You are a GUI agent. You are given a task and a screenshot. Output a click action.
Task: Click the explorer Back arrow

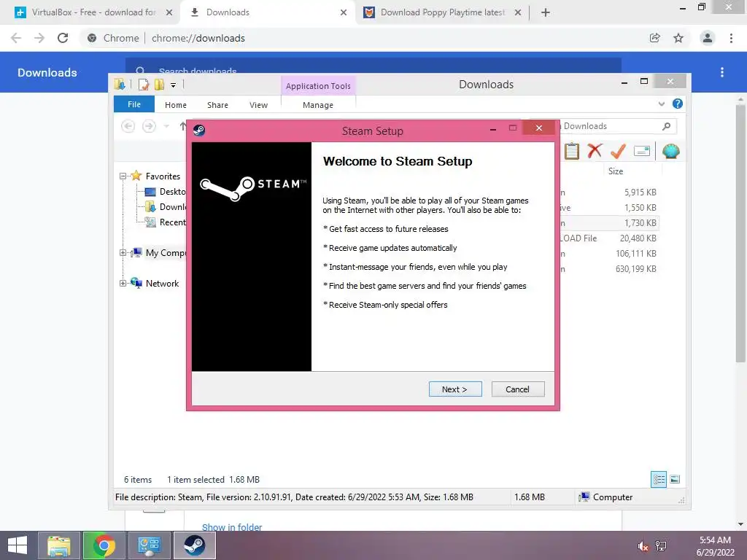[x=128, y=126]
